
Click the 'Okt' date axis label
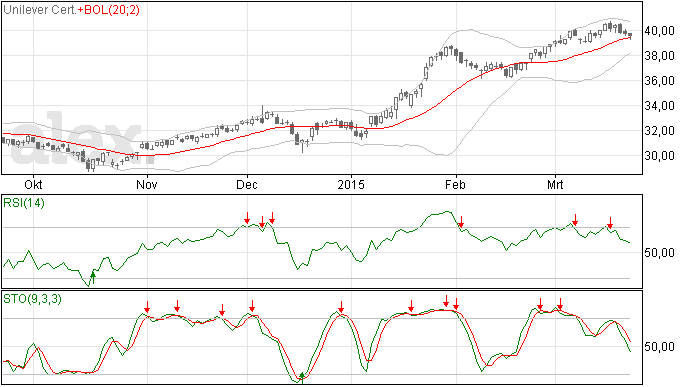(33, 184)
